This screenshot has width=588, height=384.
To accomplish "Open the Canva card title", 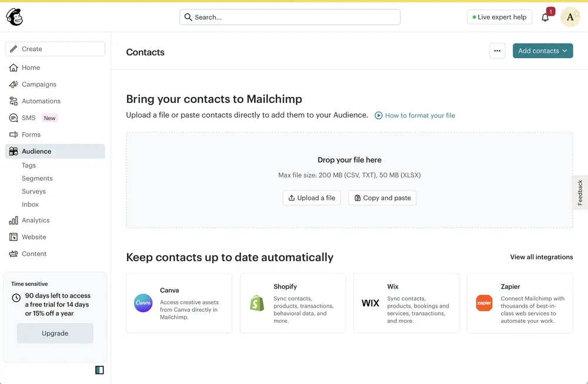I will (x=169, y=290).
